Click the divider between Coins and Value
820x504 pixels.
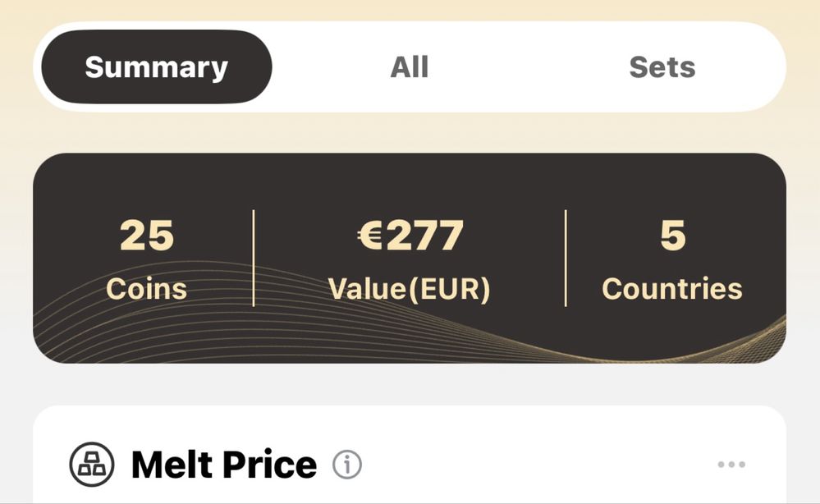point(254,259)
